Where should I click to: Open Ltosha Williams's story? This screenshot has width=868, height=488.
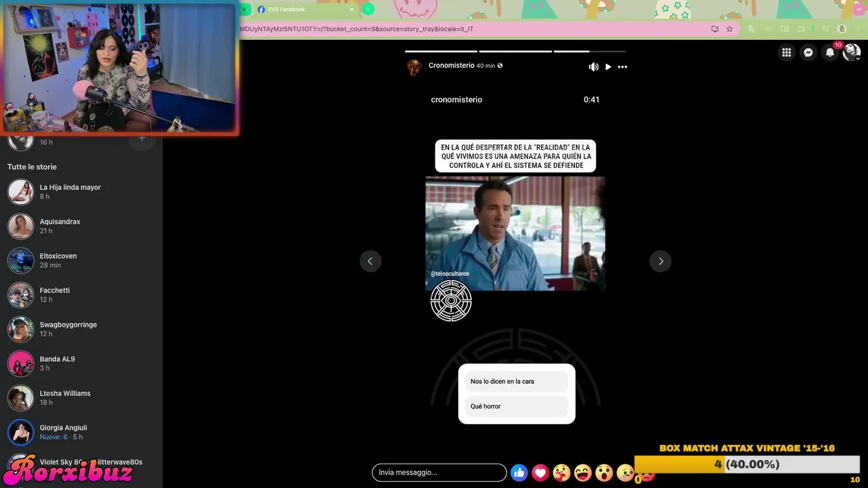81,398
